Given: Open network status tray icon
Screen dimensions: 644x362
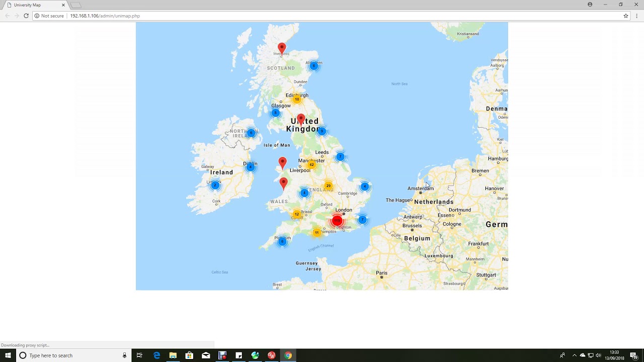Looking at the screenshot, I should pyautogui.click(x=591, y=355).
